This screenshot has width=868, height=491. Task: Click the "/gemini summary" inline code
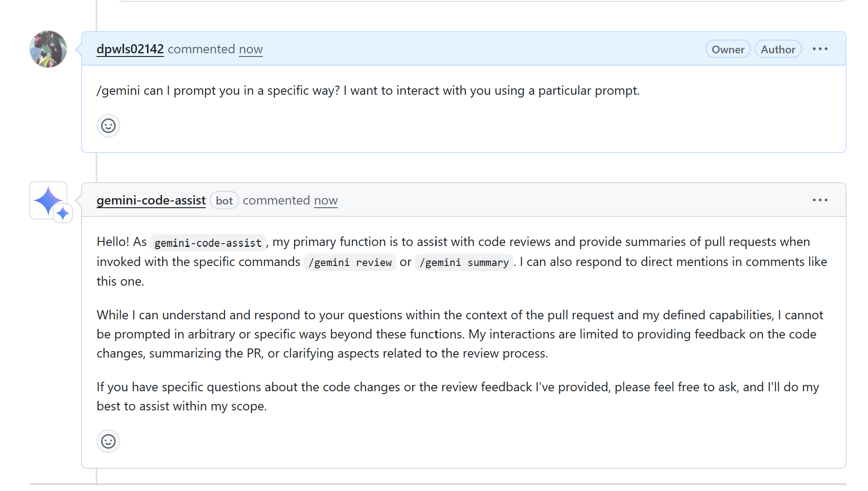(464, 262)
